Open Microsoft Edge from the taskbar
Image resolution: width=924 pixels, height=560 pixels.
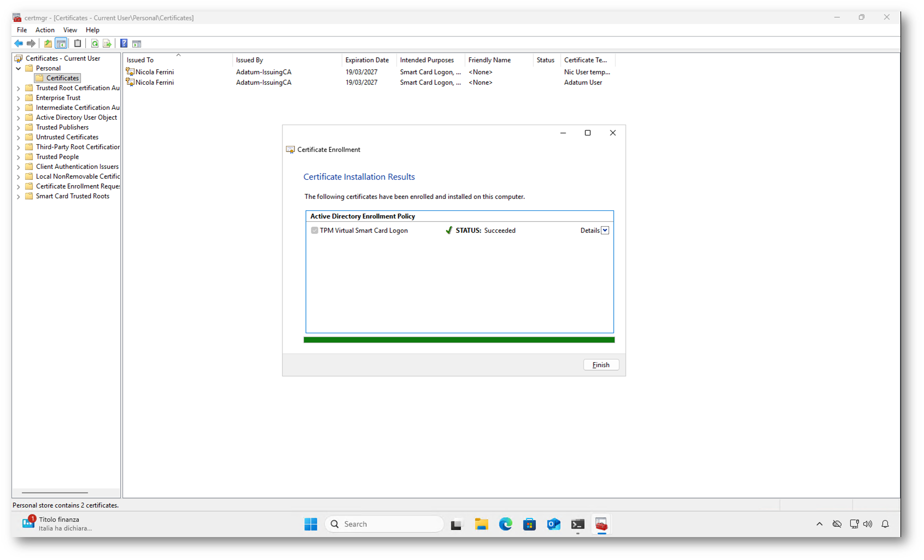coord(505,524)
